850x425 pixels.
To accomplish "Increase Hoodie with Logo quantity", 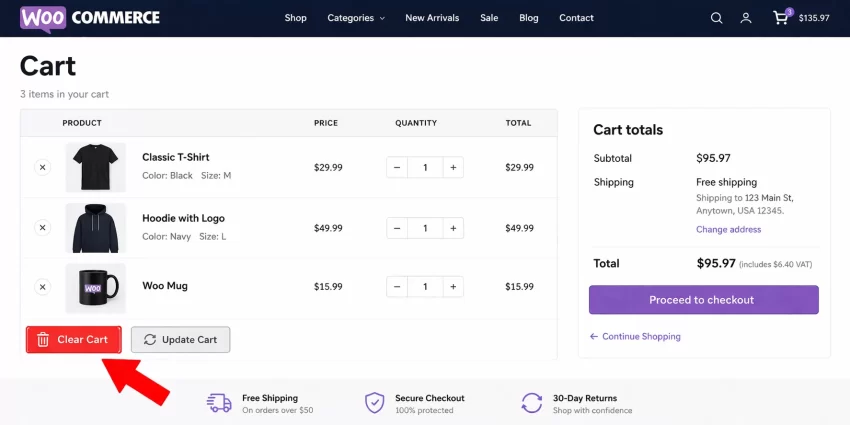I will [453, 228].
